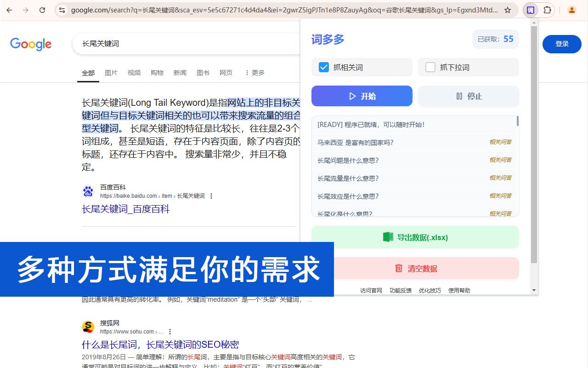Switch to the 图片 tab
The width and height of the screenshot is (588, 368).
click(x=111, y=73)
